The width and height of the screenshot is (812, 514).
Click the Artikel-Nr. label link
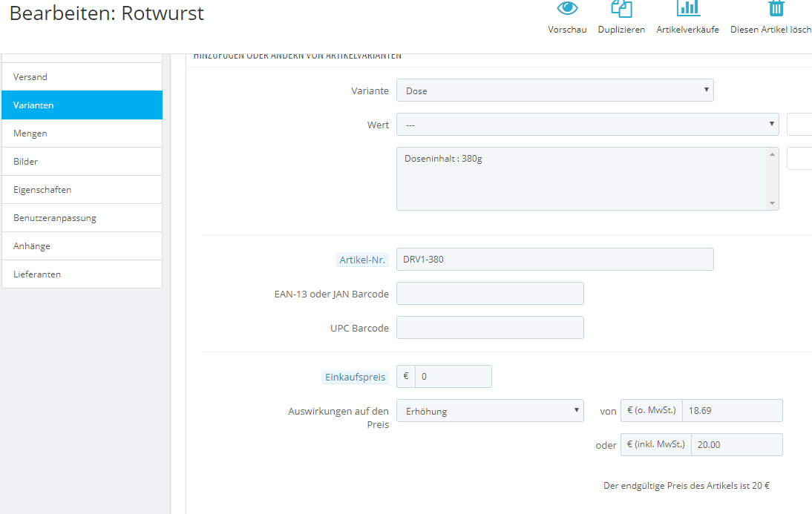click(362, 260)
